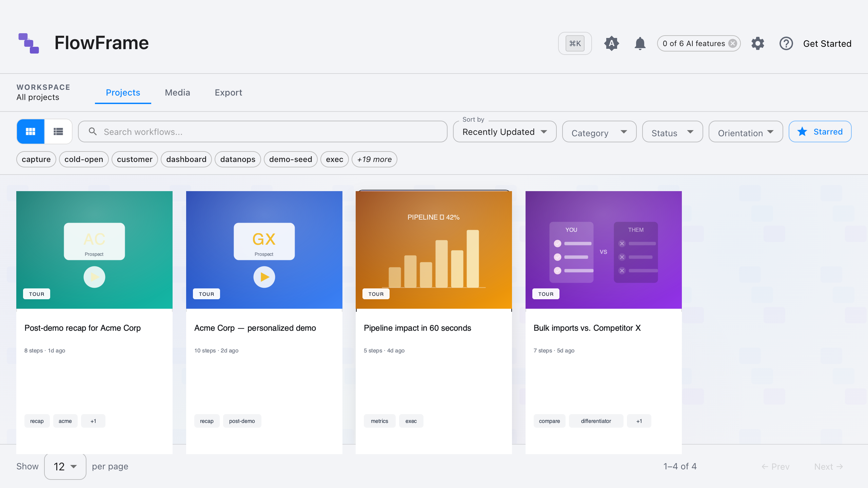Switch to grid view
This screenshot has width=868, height=488.
(31, 131)
